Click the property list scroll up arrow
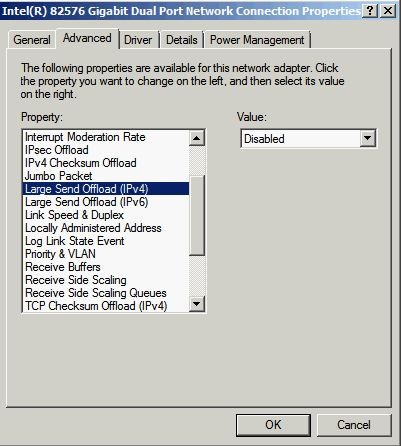The image size is (401, 446). click(x=197, y=138)
